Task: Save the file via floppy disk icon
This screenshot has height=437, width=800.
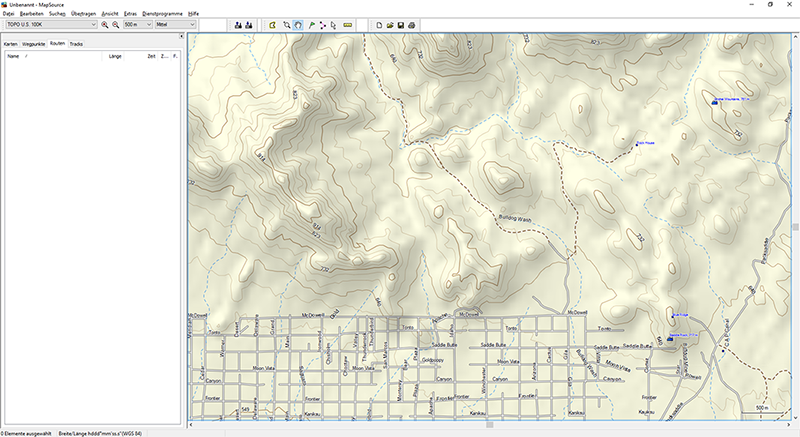Action: click(x=401, y=25)
